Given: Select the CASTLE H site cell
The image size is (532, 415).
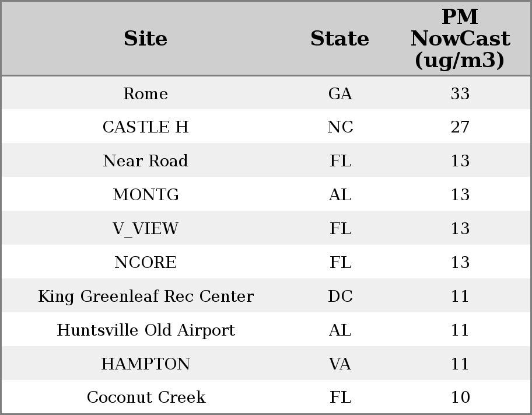Looking at the screenshot, I should 145,127.
